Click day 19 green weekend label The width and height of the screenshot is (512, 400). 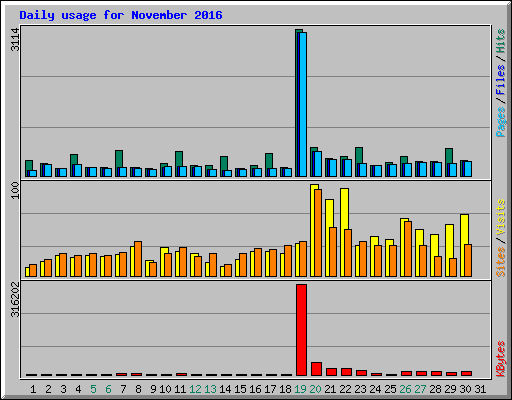pyautogui.click(x=300, y=389)
